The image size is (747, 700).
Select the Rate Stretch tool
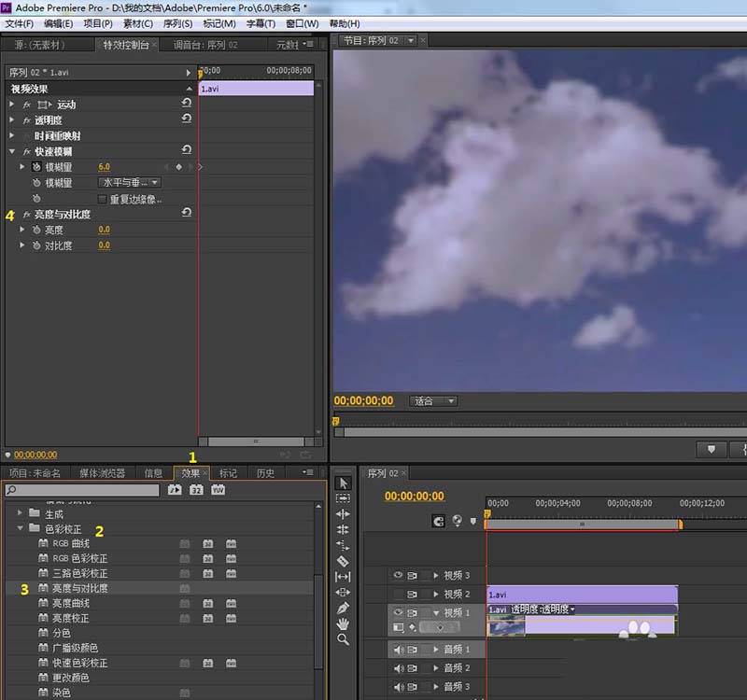click(343, 545)
